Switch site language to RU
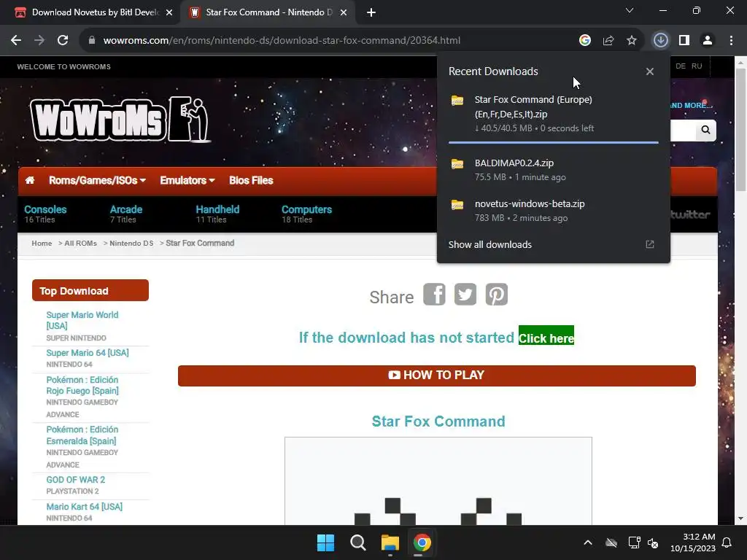The image size is (747, 560). coord(697,66)
